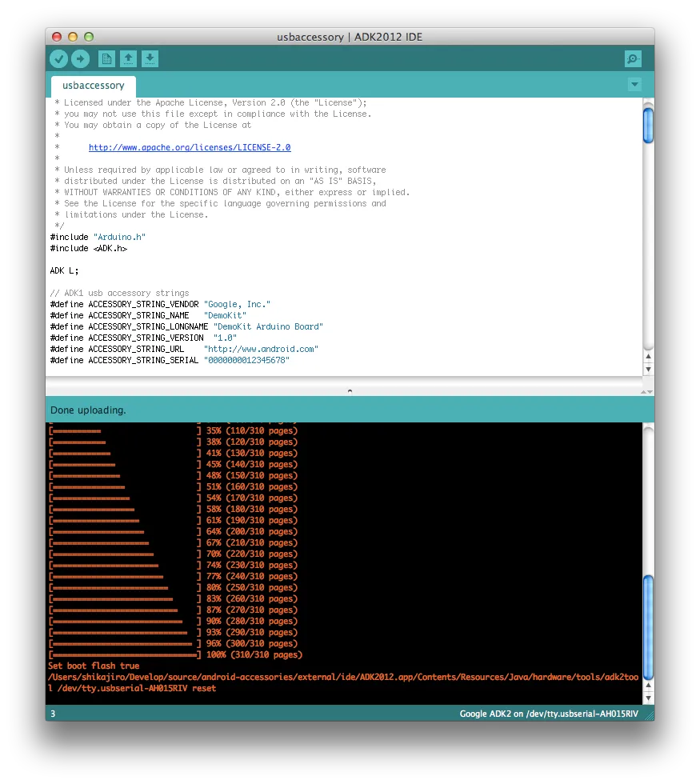Click the console scrollbar up arrow

click(649, 685)
